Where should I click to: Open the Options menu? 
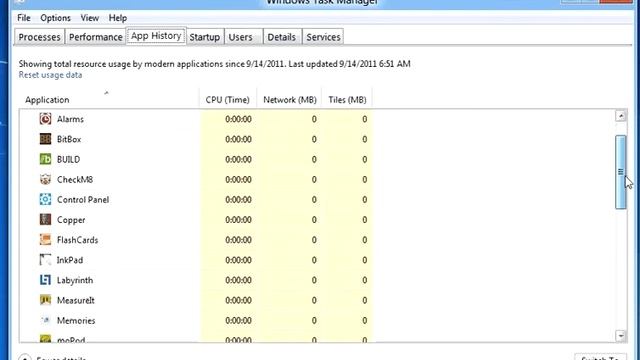[x=56, y=18]
